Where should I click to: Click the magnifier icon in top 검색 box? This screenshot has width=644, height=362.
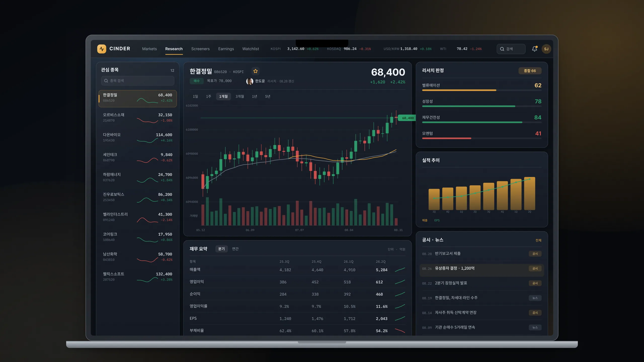tap(502, 49)
